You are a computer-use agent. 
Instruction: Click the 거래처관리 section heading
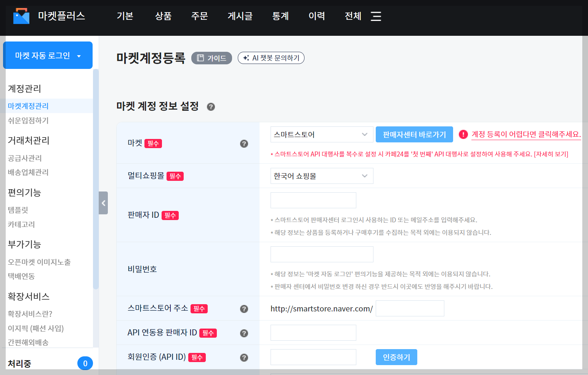coord(29,140)
